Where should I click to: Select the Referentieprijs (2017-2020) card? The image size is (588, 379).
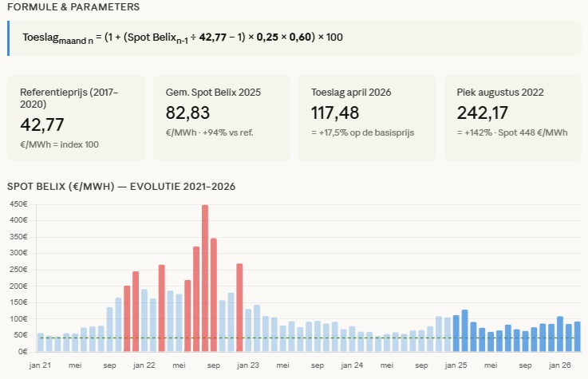(x=77, y=118)
